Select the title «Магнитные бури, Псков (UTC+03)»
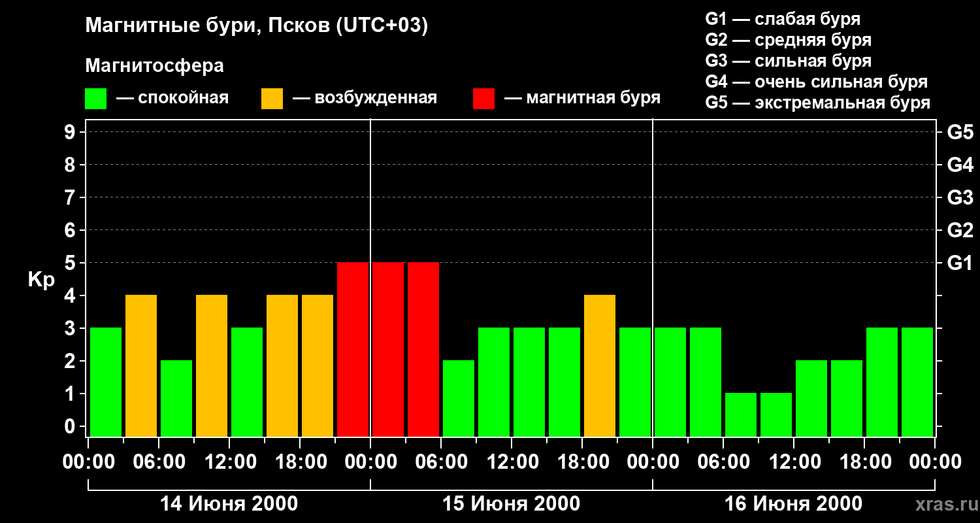980x523 pixels. pyautogui.click(x=257, y=26)
